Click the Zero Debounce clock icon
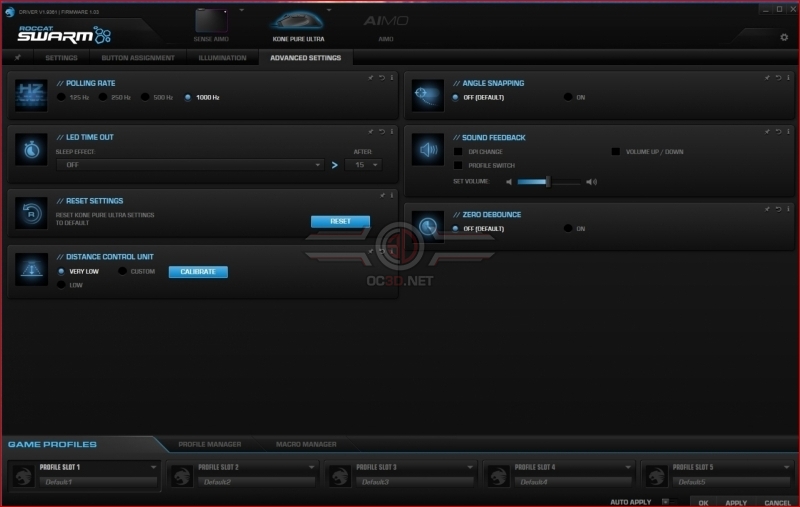 [x=428, y=226]
